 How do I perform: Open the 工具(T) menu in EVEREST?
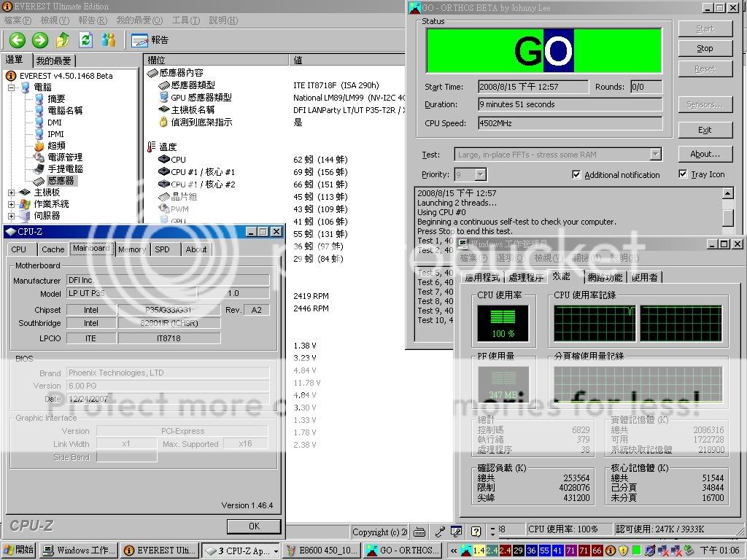tap(185, 20)
